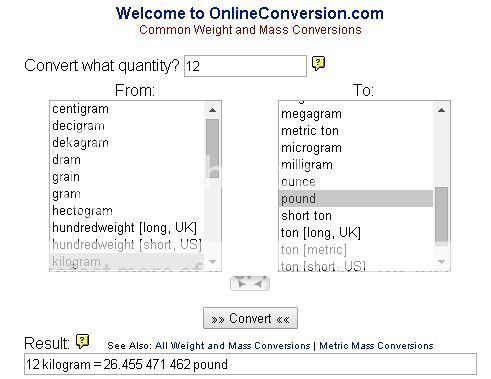Click the Convert button

click(250, 318)
